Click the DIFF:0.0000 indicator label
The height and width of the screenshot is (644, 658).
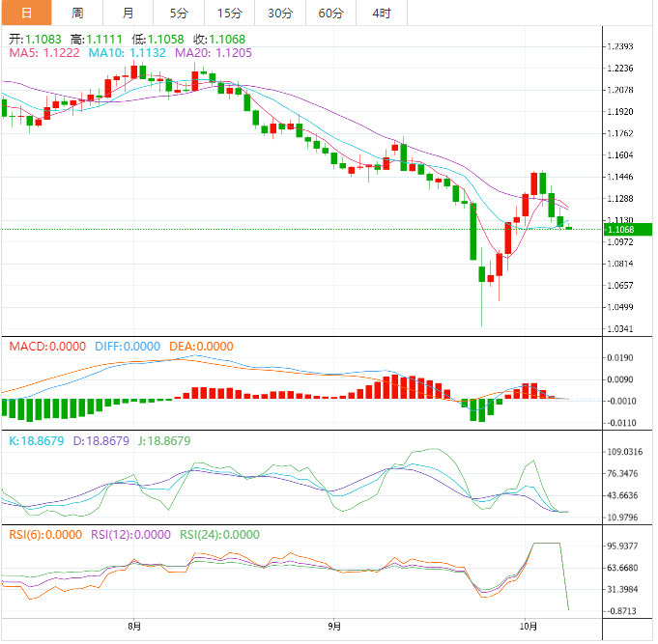coord(128,347)
